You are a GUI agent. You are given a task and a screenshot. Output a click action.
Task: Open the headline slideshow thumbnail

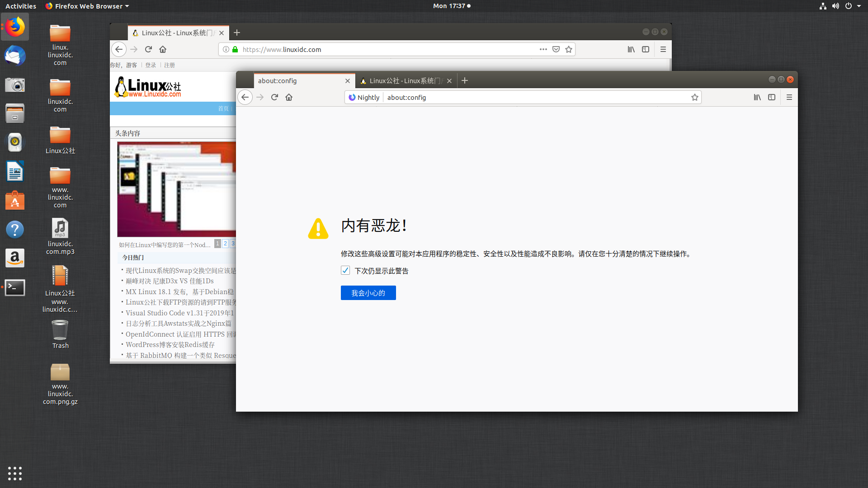click(x=176, y=189)
